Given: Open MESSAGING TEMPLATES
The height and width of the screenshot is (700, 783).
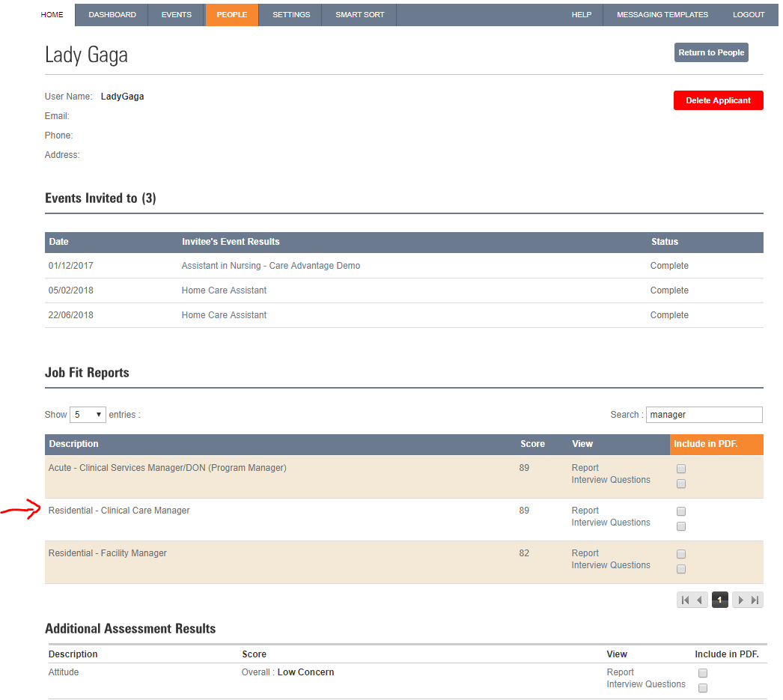Looking at the screenshot, I should pos(662,14).
